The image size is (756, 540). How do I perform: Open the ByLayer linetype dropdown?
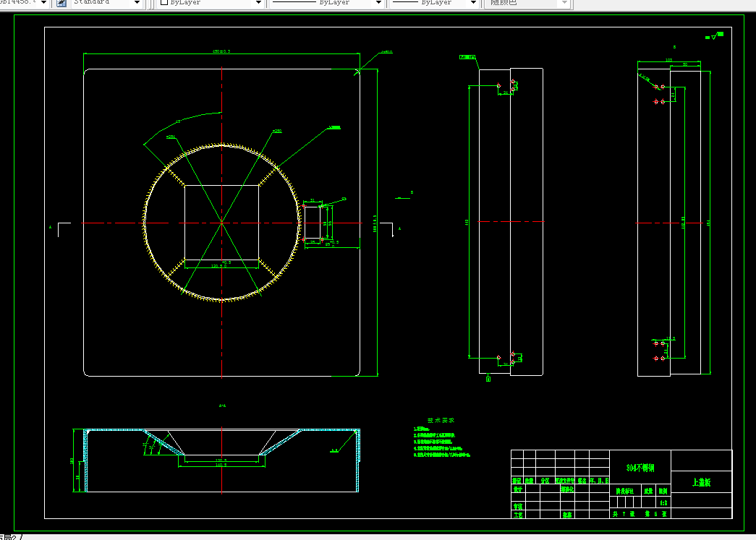tap(378, 3)
